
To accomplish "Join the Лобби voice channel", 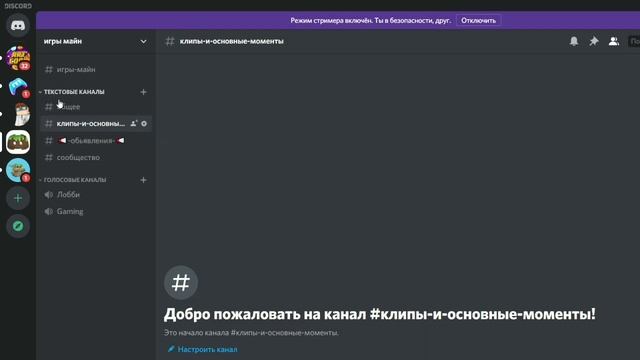I will coord(96,195).
